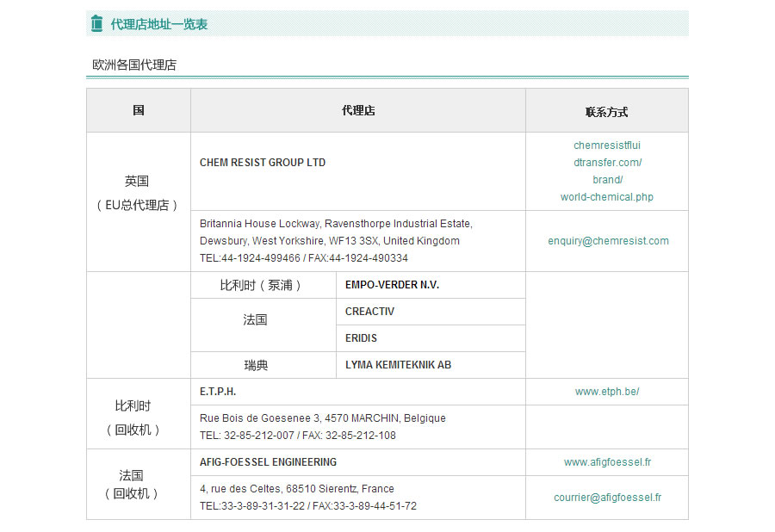Visit the www.afigfoessel.fr link
Screen dimensions: 775x532
pyautogui.click(x=607, y=462)
